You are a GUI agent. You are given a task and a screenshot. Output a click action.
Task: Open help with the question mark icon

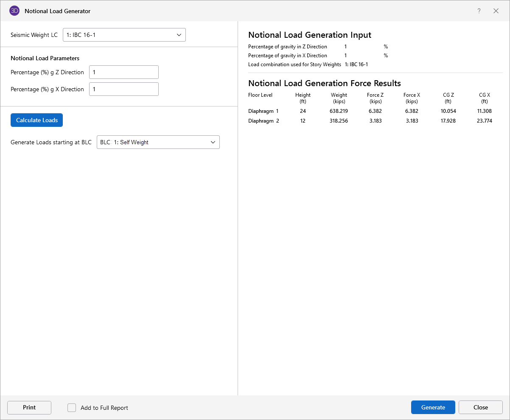coord(479,11)
